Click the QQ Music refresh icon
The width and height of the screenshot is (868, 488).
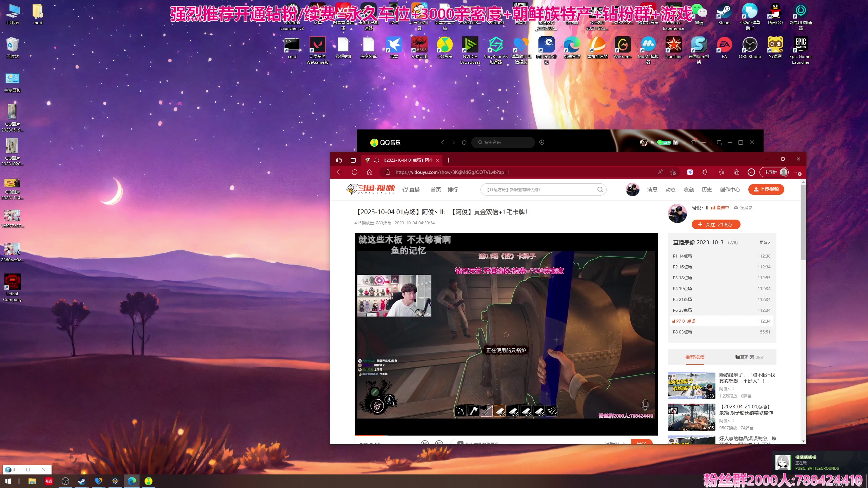pos(464,142)
